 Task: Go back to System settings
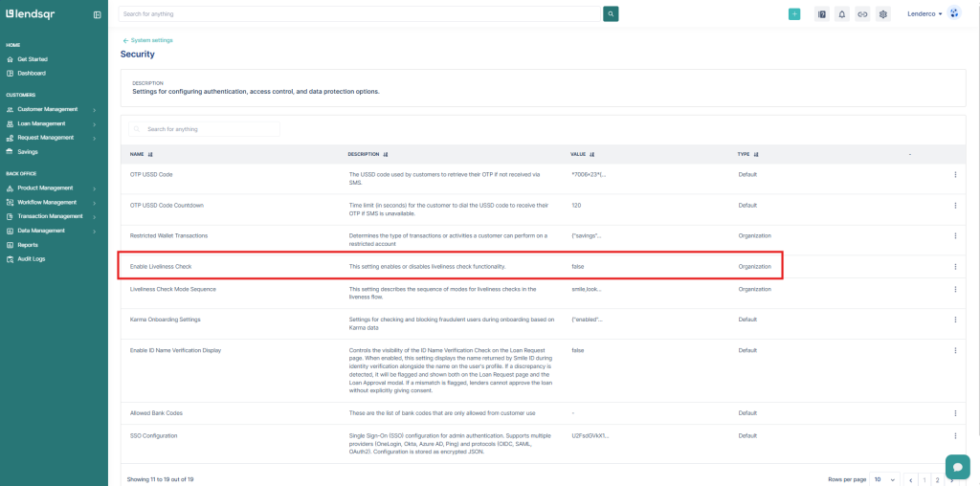pos(147,40)
